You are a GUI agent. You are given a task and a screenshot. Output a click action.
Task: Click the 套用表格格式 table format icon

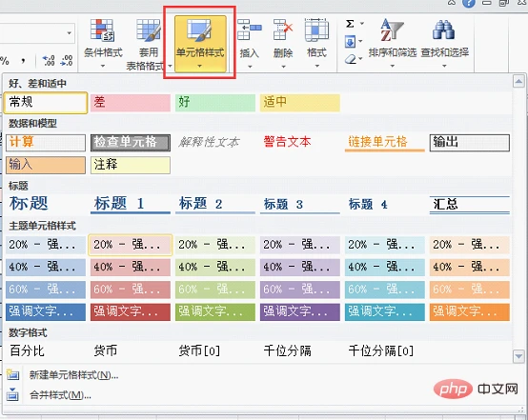pyautogui.click(x=148, y=30)
